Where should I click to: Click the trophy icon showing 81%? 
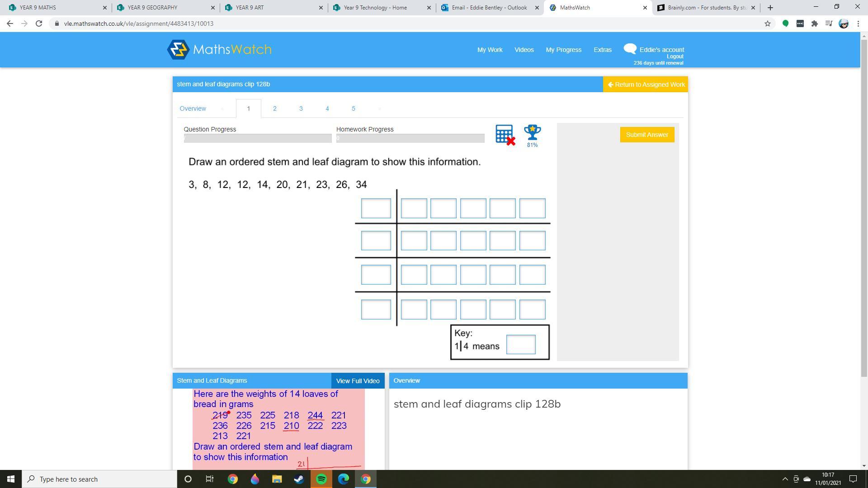coord(532,132)
